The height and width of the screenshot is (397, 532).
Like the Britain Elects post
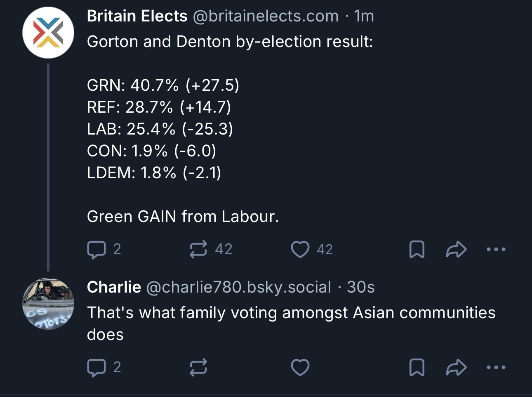(x=300, y=249)
